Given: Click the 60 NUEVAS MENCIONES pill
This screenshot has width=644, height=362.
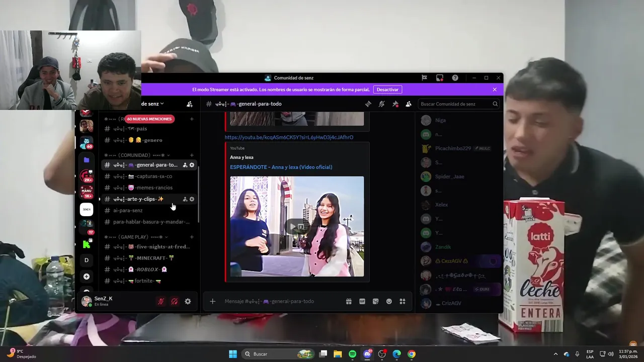Looking at the screenshot, I should pyautogui.click(x=149, y=119).
